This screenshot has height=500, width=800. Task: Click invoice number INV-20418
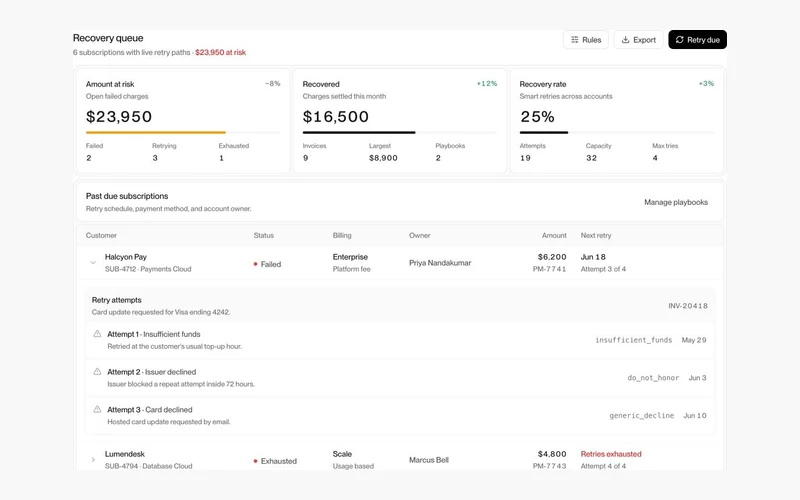(x=688, y=306)
